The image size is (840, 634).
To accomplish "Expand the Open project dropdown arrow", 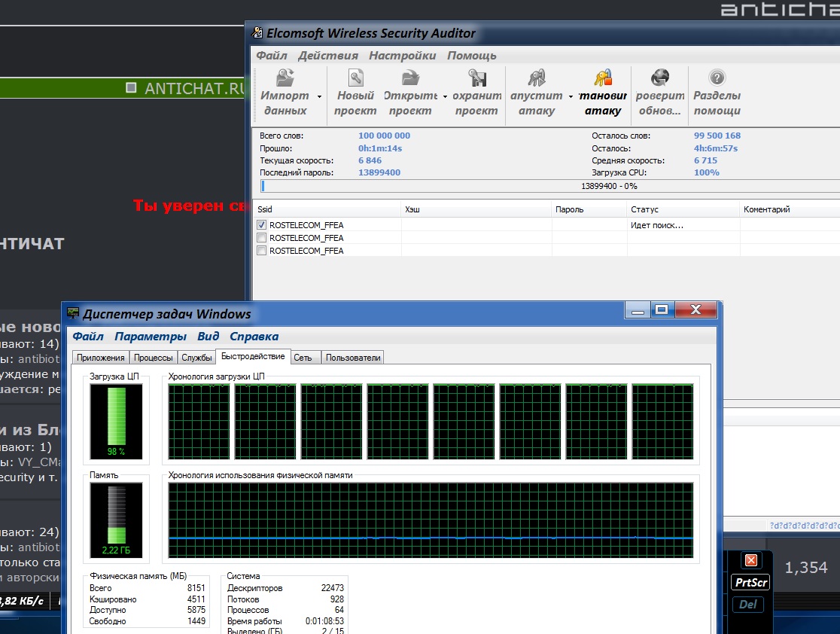I will click(445, 96).
